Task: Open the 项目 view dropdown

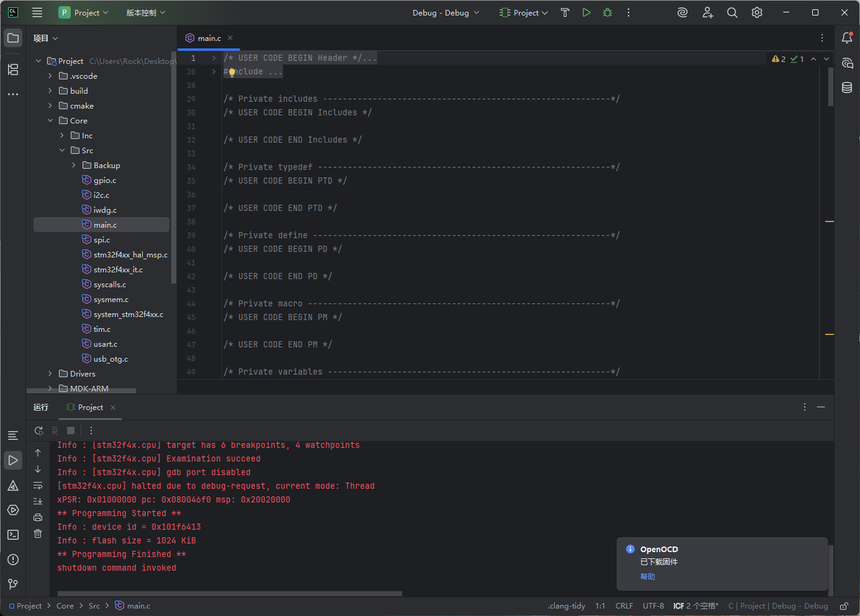Action: pyautogui.click(x=45, y=38)
